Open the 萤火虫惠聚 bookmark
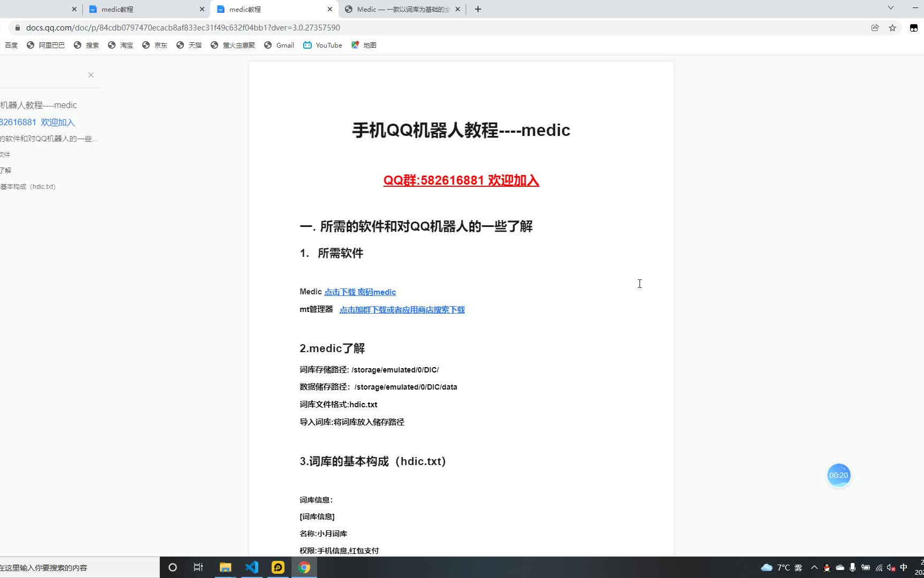This screenshot has width=924, height=578. [233, 45]
